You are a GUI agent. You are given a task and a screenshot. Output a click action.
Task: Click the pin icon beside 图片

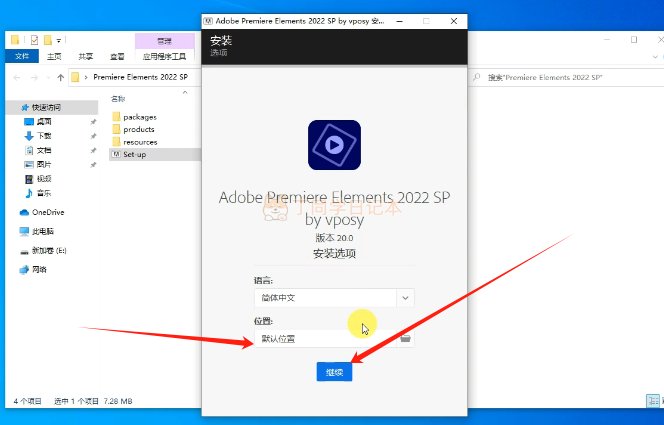click(x=93, y=164)
